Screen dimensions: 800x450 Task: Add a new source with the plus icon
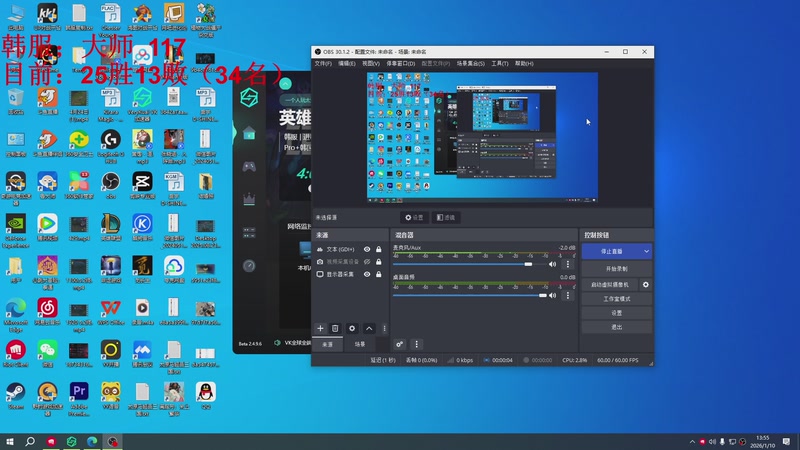320,329
